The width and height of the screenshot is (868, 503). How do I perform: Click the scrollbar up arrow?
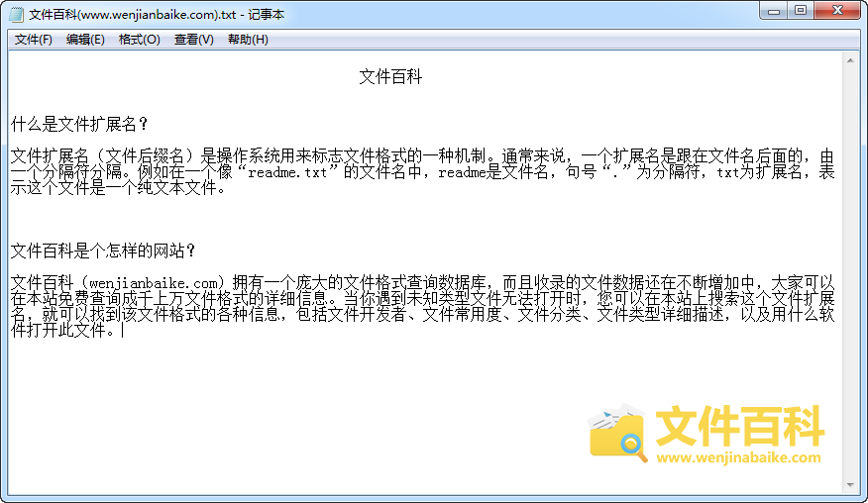(x=850, y=60)
